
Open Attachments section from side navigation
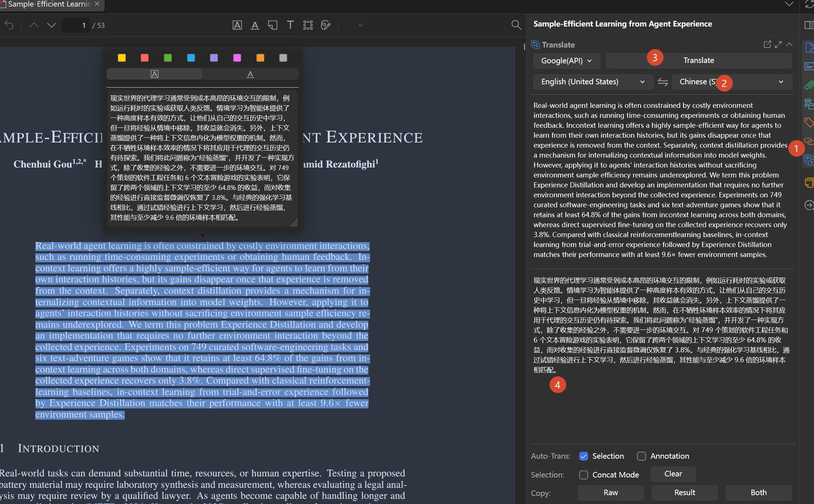pyautogui.click(x=809, y=85)
